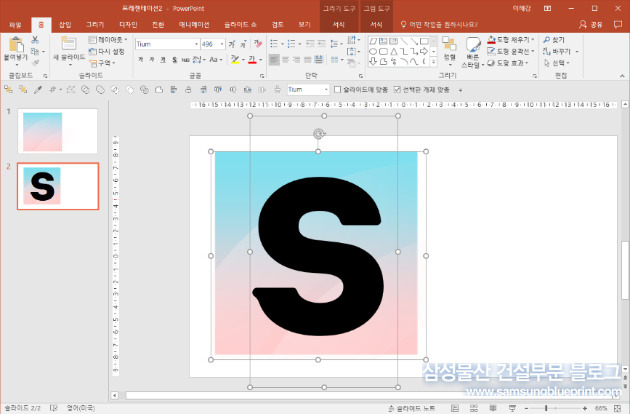Toggle Italic formatting in font group
This screenshot has height=414, width=630.
pos(152,59)
